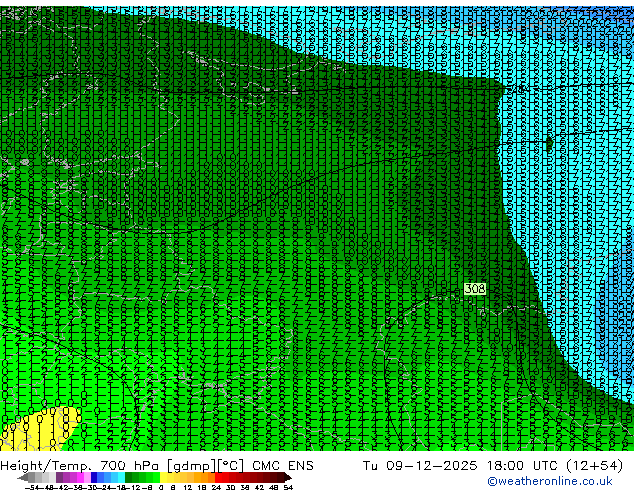The height and width of the screenshot is (490, 634).
Task: Click the yellow swatch in temperature legend
Action: coord(163,477)
